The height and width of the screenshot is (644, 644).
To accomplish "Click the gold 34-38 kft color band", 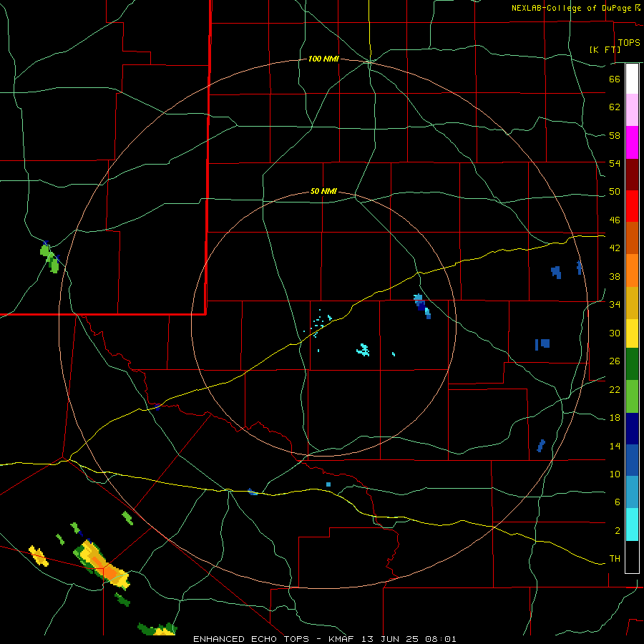I will coord(632,303).
